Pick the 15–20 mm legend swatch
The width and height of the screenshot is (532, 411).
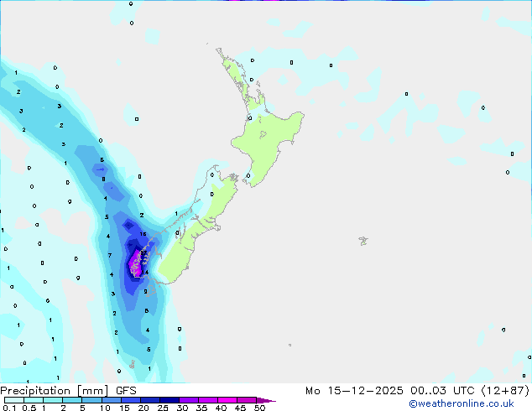pos(130,400)
